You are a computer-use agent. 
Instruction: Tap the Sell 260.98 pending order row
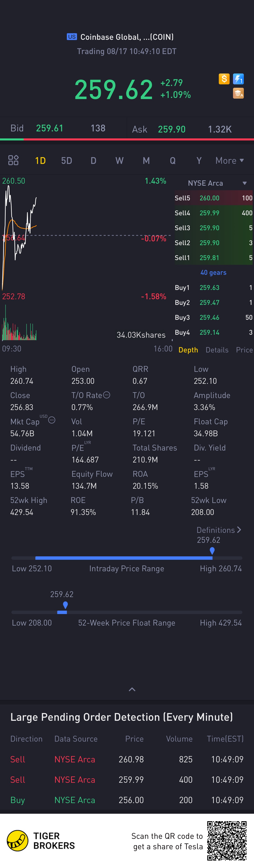[127, 759]
